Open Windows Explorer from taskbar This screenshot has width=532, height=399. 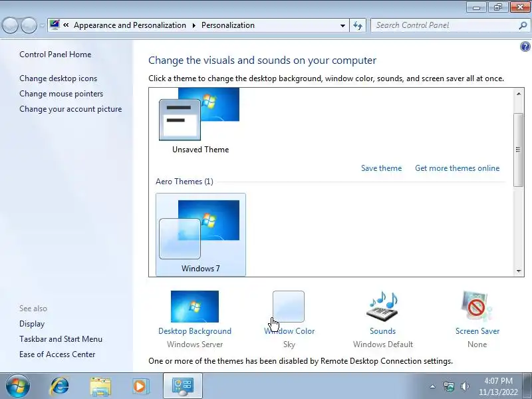(100, 386)
